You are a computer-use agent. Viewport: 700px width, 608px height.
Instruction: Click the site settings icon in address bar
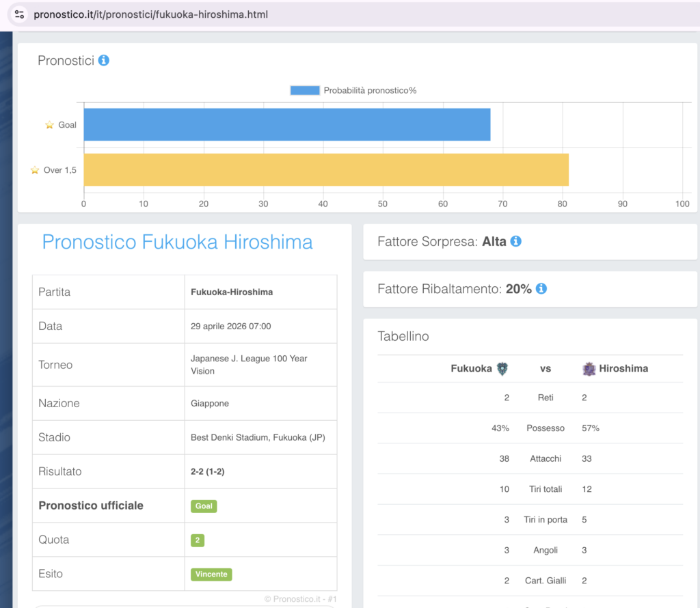click(19, 14)
